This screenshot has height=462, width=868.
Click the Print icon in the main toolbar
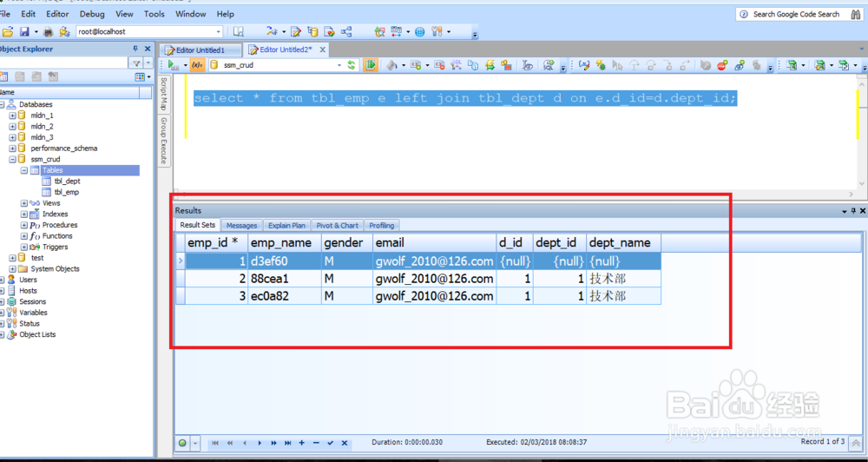(48, 31)
